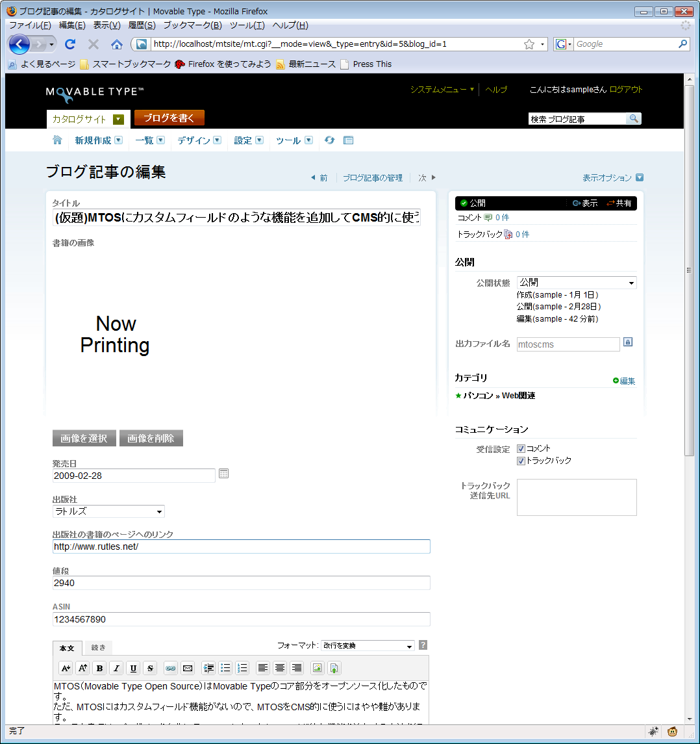The height and width of the screenshot is (744, 700).
Task: Click the rebuild site icon in navigation
Action: pos(329,140)
